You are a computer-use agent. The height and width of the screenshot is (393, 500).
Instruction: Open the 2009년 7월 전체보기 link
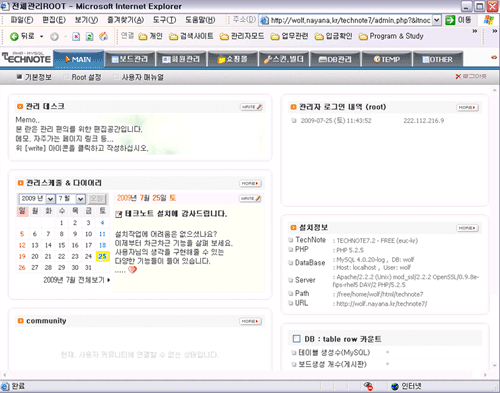[x=77, y=280]
